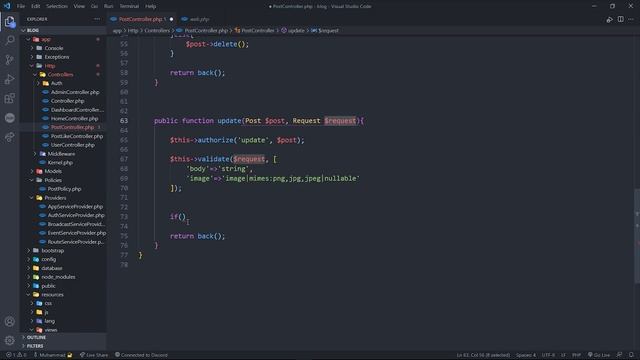Open the Live Share activity bar icon
Viewport: 640px width, 360px height.
10,137
